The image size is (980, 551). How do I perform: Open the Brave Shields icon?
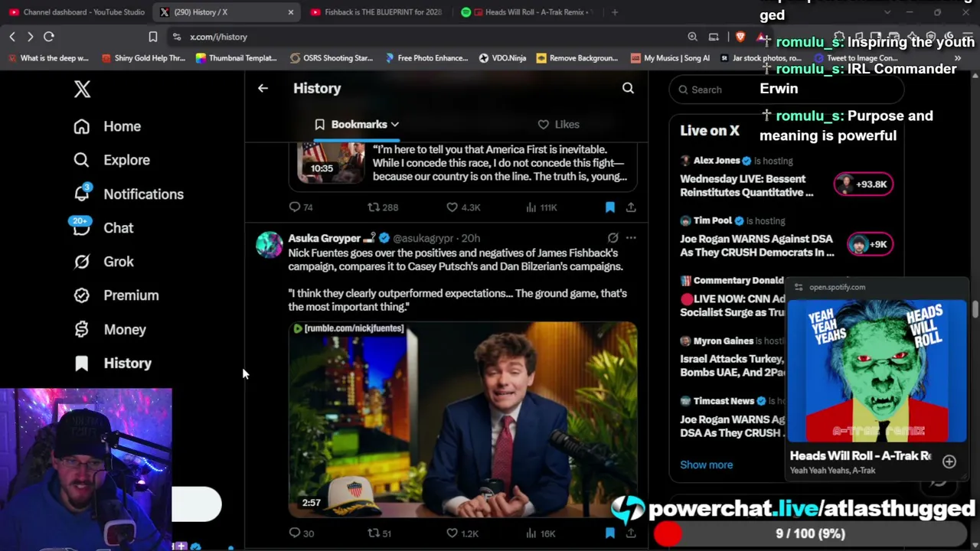[740, 37]
